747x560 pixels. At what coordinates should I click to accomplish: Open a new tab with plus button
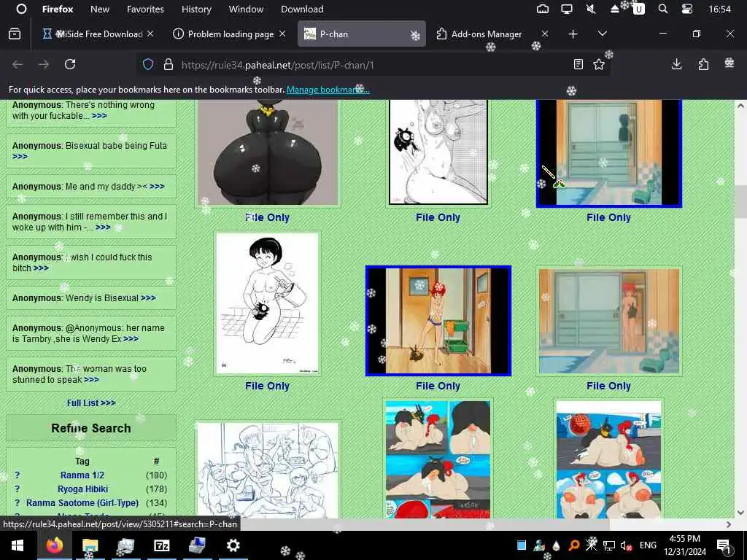pyautogui.click(x=573, y=34)
